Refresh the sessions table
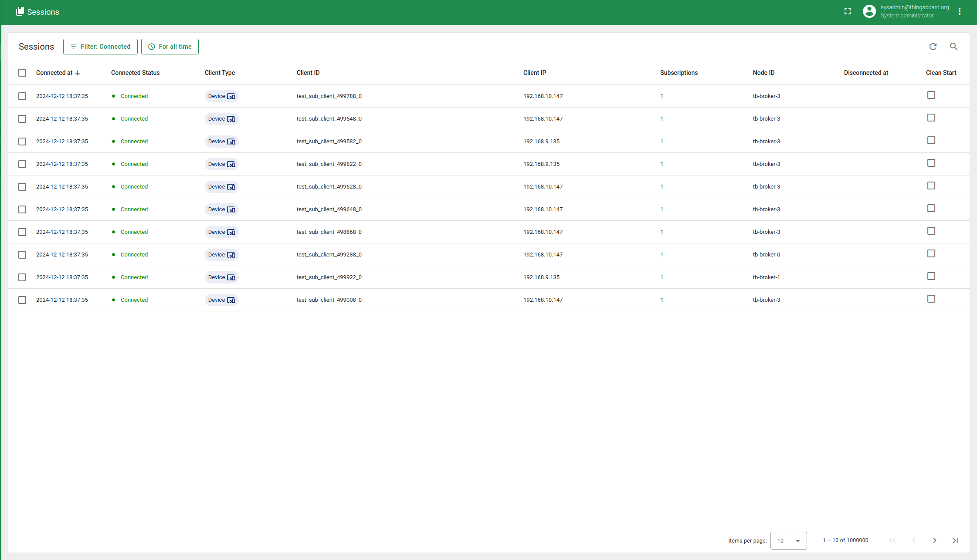This screenshot has height=560, width=977. coord(933,47)
